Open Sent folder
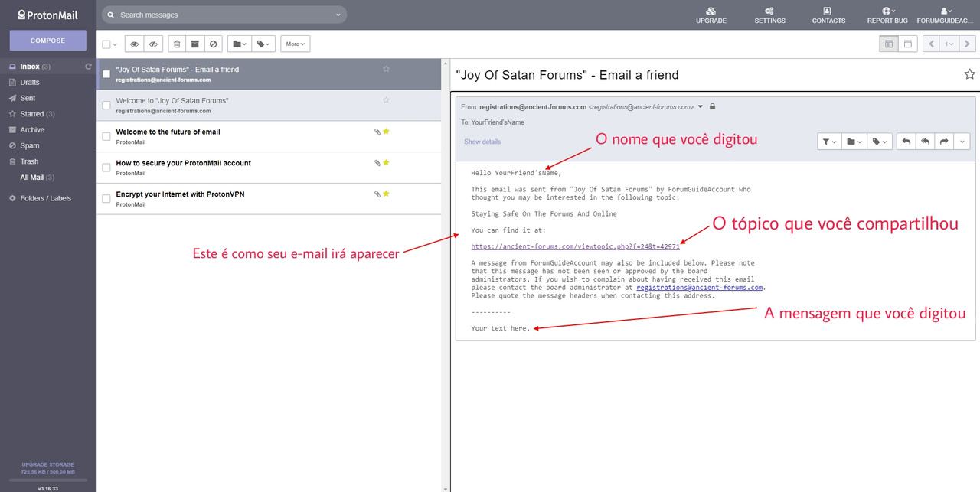This screenshot has width=980, height=492. 28,98
